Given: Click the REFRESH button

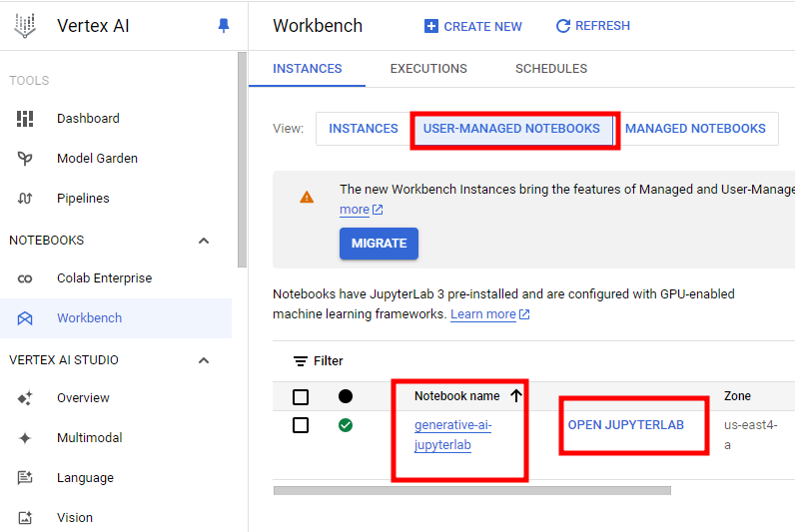Looking at the screenshot, I should tap(592, 26).
